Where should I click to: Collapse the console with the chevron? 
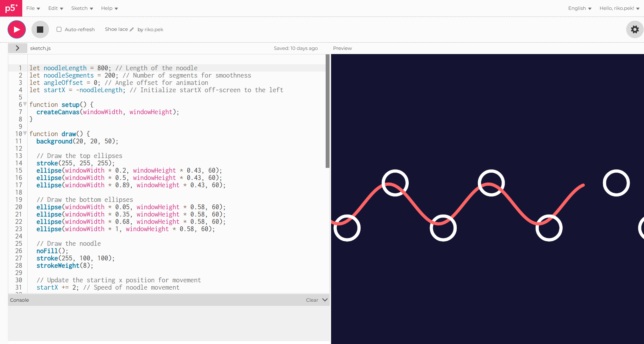(x=325, y=300)
